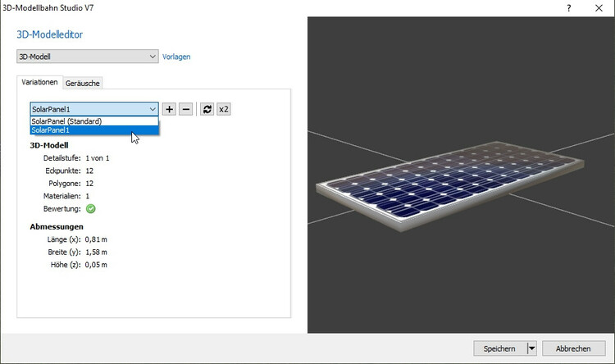Remove the variation with minus button
Viewport: 615px width, 364px height.
(186, 109)
